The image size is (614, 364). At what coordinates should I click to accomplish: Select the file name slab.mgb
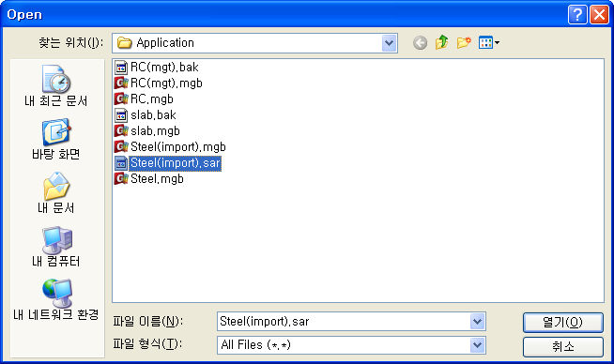click(x=155, y=130)
